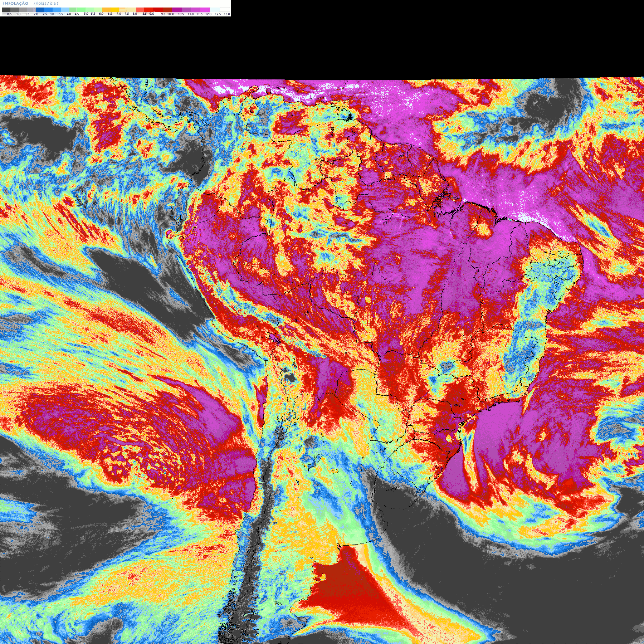Screen dimensions: 644x644
Task: Click the 7.0 legend value
Action: (x=119, y=14)
